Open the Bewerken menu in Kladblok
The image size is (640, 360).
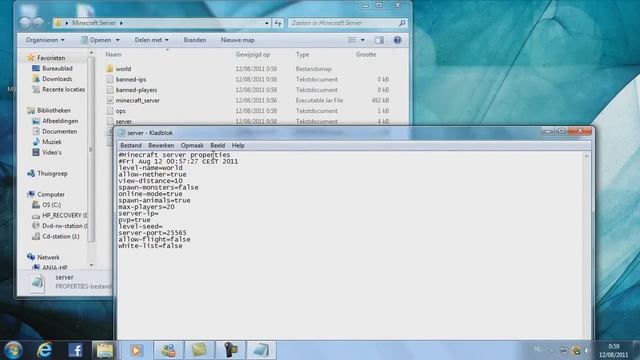coord(161,145)
